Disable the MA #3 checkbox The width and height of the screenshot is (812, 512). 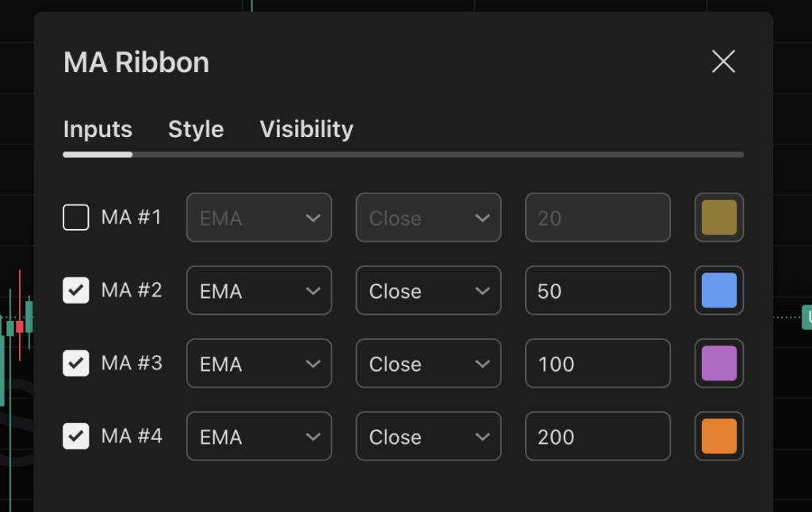(76, 363)
